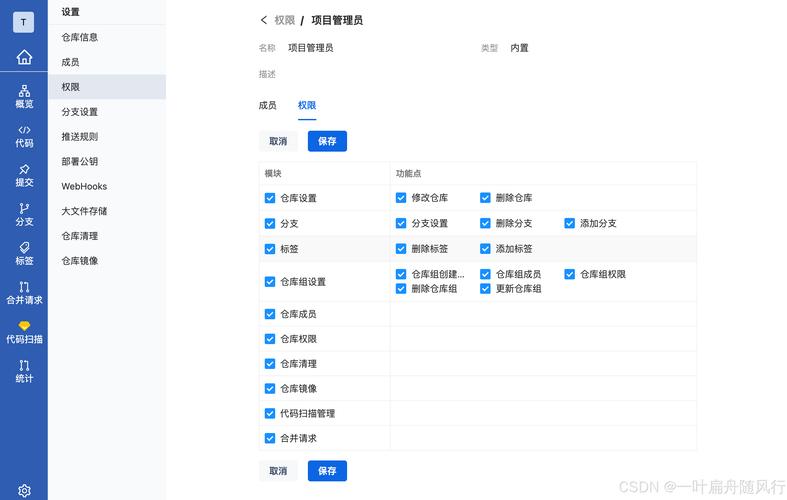Open the 标签 tags nav icon
This screenshot has width=787, height=500.
click(24, 254)
